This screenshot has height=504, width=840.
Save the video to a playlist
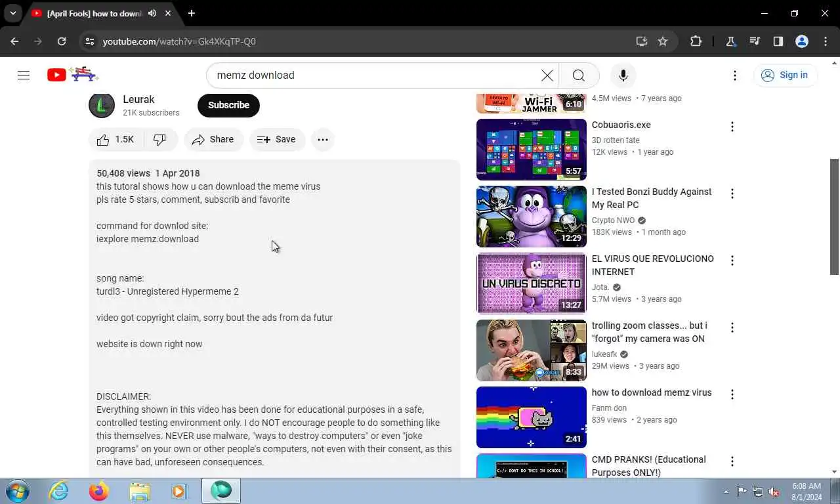277,139
